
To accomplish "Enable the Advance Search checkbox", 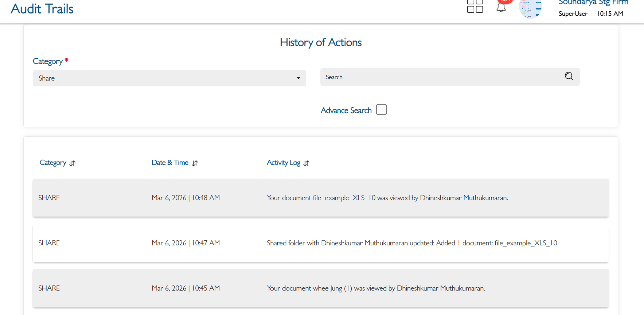I will 381,110.
